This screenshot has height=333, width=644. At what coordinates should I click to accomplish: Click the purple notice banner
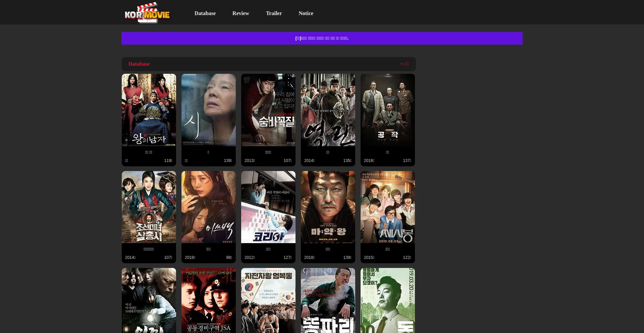(322, 38)
